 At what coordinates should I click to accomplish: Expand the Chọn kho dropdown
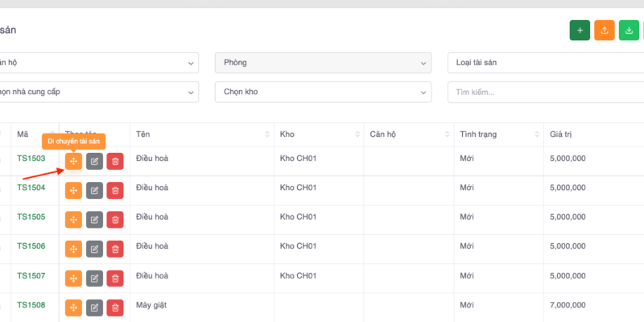pos(323,93)
